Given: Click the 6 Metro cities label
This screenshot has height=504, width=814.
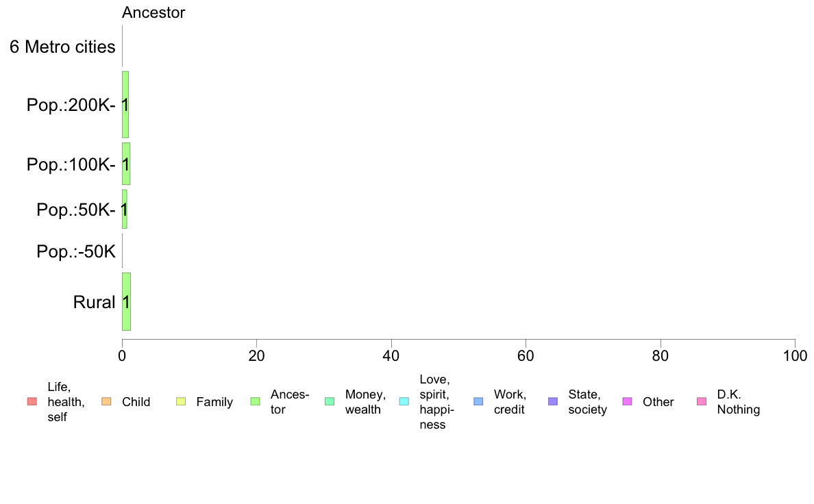Looking at the screenshot, I should [x=62, y=47].
